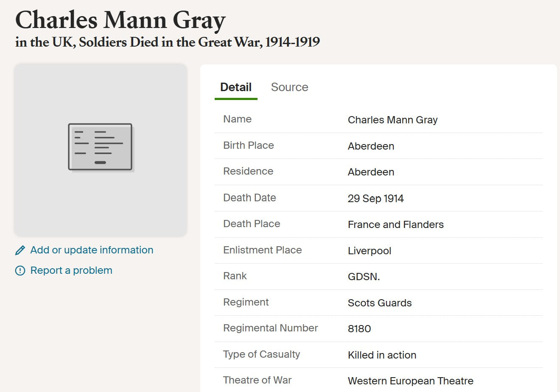Click the exclamation circle report icon
Screen dimensions: 560x392
coord(20,271)
